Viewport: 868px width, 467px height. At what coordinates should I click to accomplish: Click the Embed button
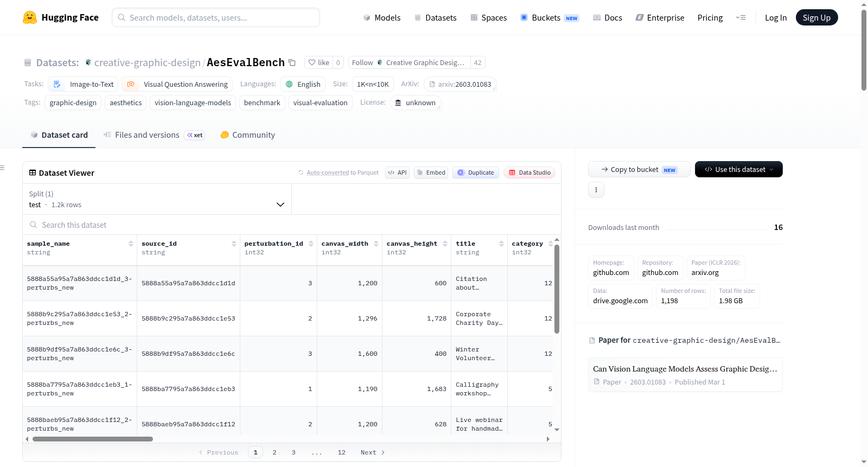coord(431,172)
